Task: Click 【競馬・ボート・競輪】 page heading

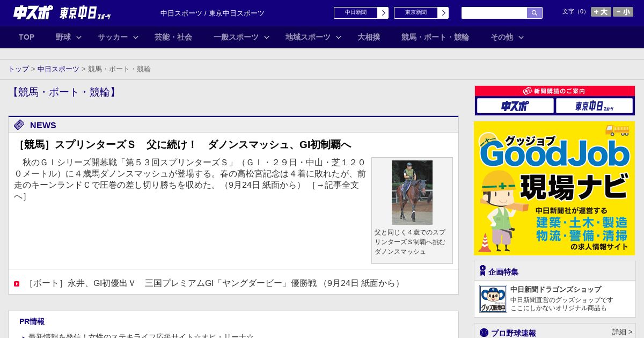Action: [x=63, y=92]
